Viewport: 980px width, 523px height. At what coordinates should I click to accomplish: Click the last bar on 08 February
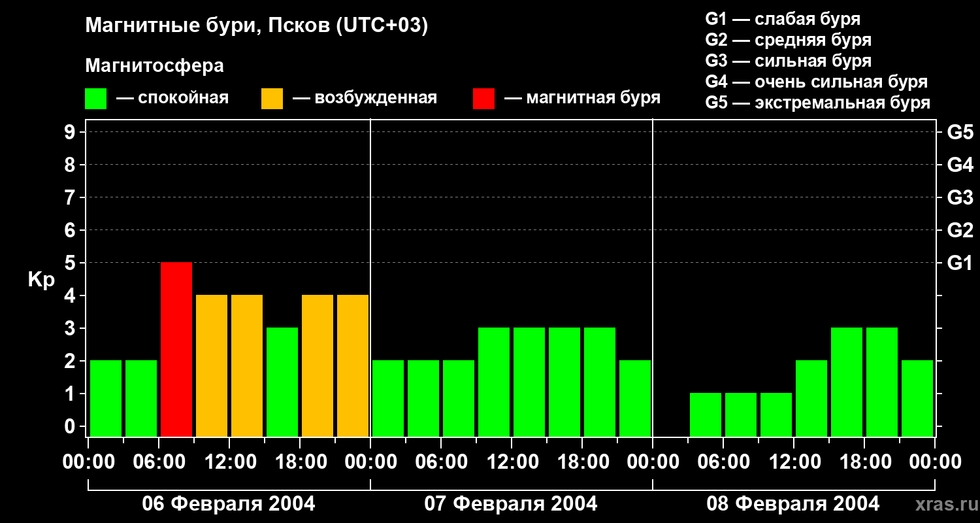(917, 399)
